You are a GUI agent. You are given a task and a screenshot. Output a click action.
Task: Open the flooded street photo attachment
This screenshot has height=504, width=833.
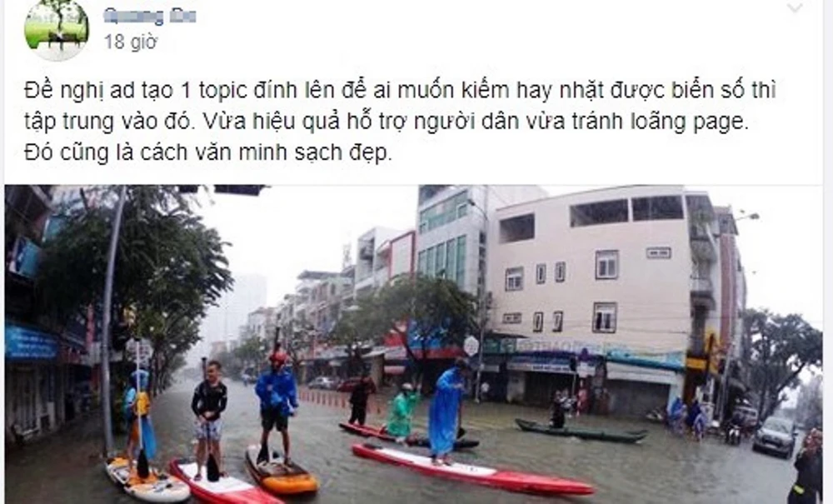(413, 344)
